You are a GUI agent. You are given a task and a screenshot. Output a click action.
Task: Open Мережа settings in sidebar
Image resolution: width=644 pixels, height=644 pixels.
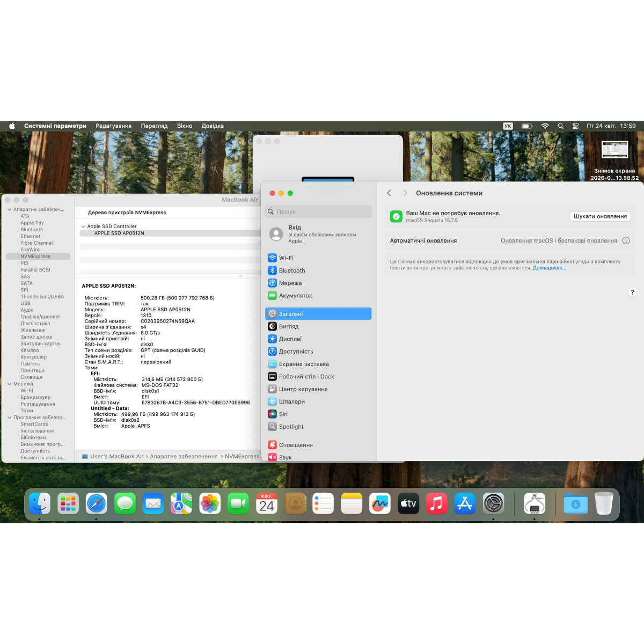[x=318, y=283]
